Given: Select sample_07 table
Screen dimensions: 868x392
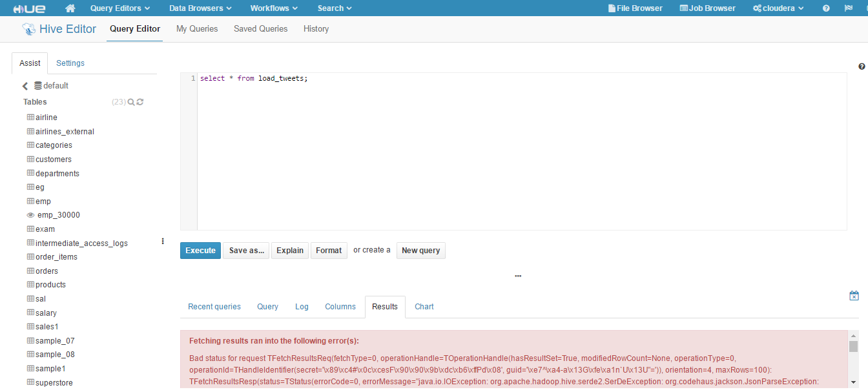Looking at the screenshot, I should tap(55, 341).
